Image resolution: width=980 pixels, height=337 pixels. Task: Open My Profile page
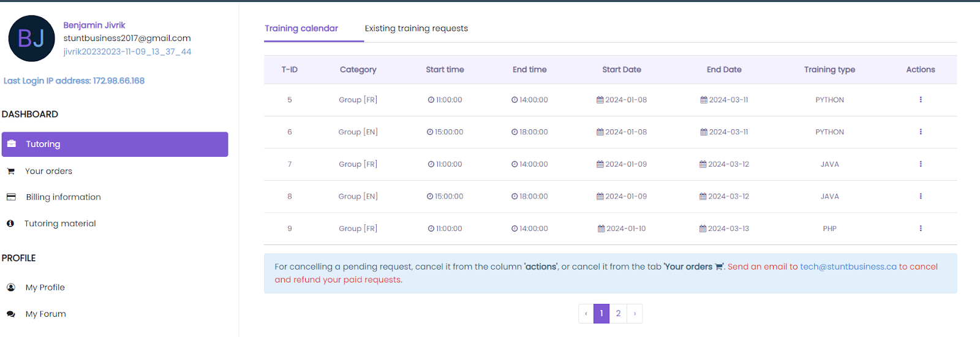coord(45,287)
